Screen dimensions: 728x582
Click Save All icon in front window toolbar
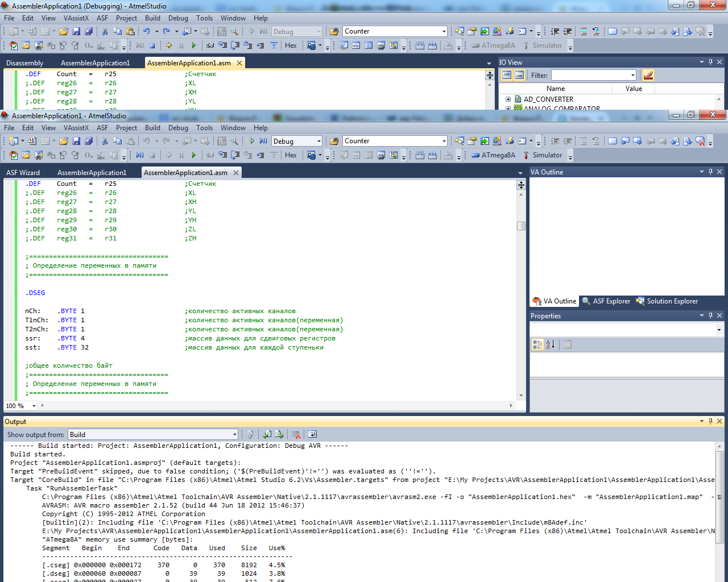pos(89,141)
